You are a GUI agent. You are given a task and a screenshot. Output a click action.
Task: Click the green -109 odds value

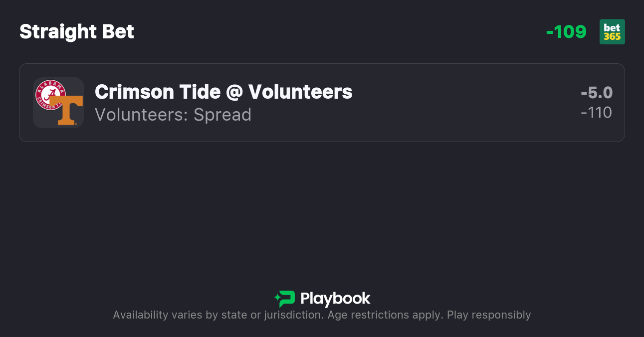(x=566, y=32)
